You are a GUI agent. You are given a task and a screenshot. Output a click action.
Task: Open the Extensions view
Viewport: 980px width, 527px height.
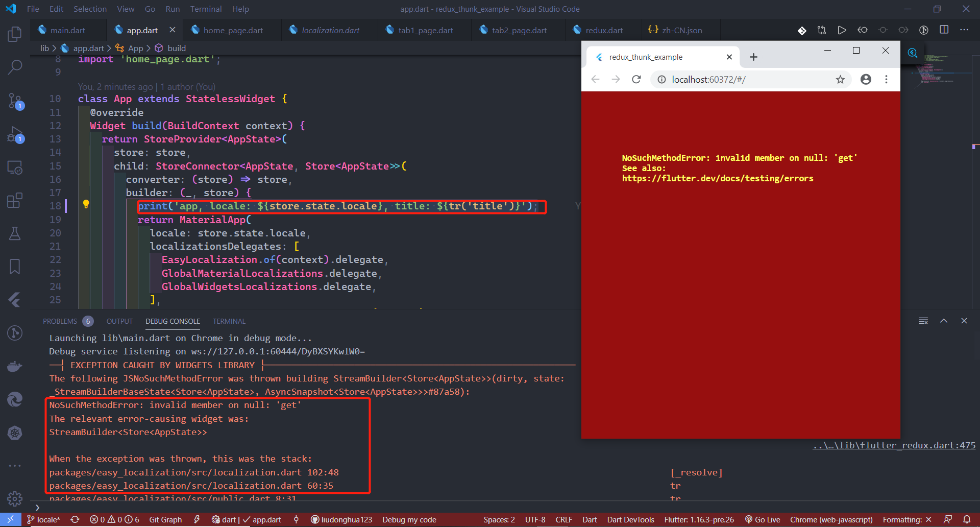click(15, 200)
